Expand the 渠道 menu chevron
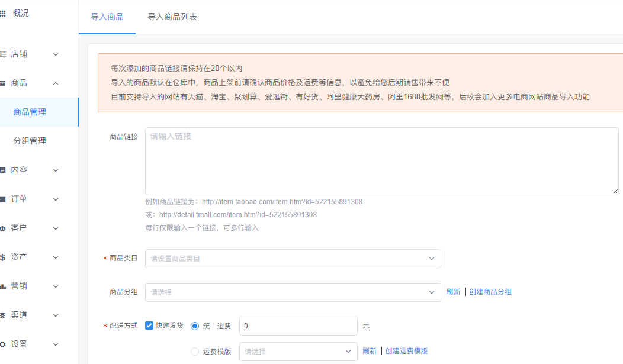This screenshot has width=623, height=364. click(56, 315)
